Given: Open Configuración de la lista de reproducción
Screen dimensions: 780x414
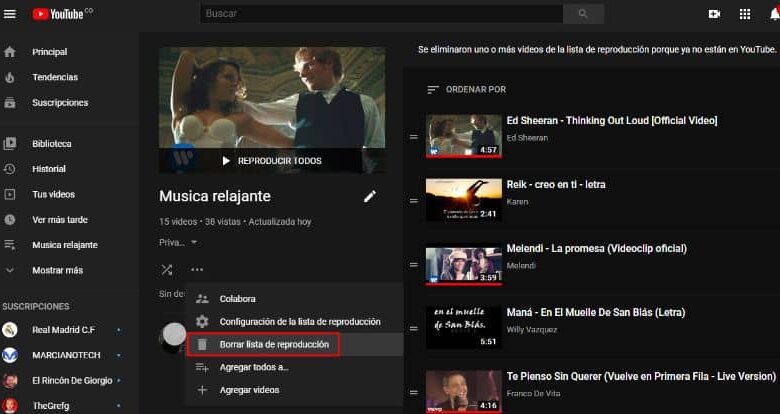Looking at the screenshot, I should pyautogui.click(x=294, y=322).
